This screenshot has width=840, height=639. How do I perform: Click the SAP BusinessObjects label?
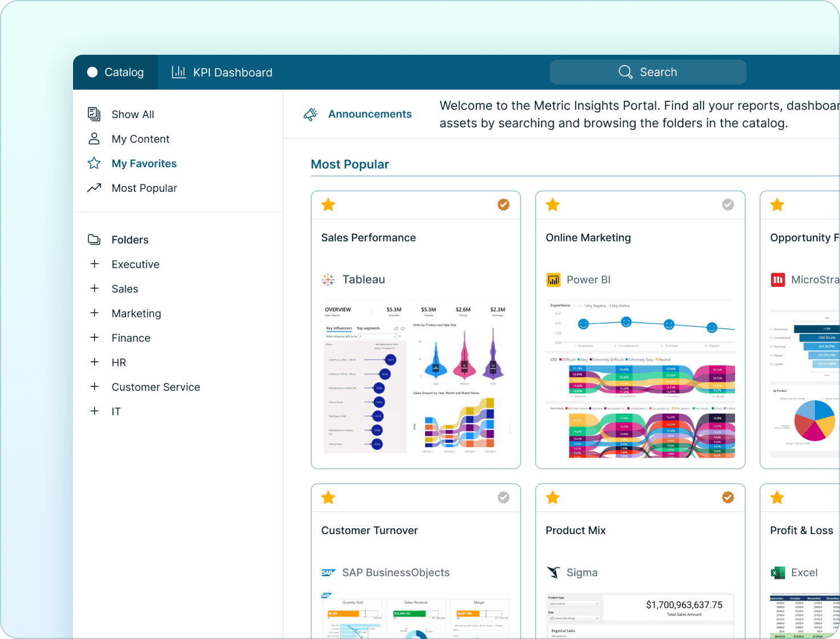coord(396,573)
